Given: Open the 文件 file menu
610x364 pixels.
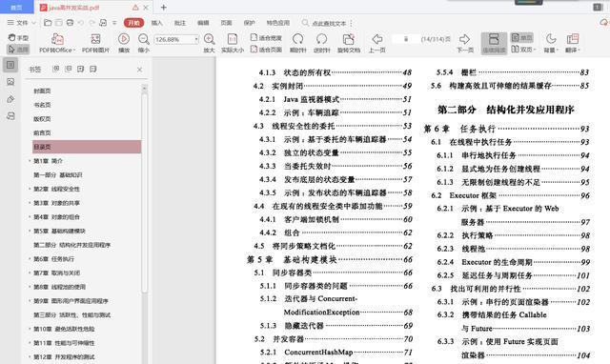Looking at the screenshot, I should coord(21,23).
